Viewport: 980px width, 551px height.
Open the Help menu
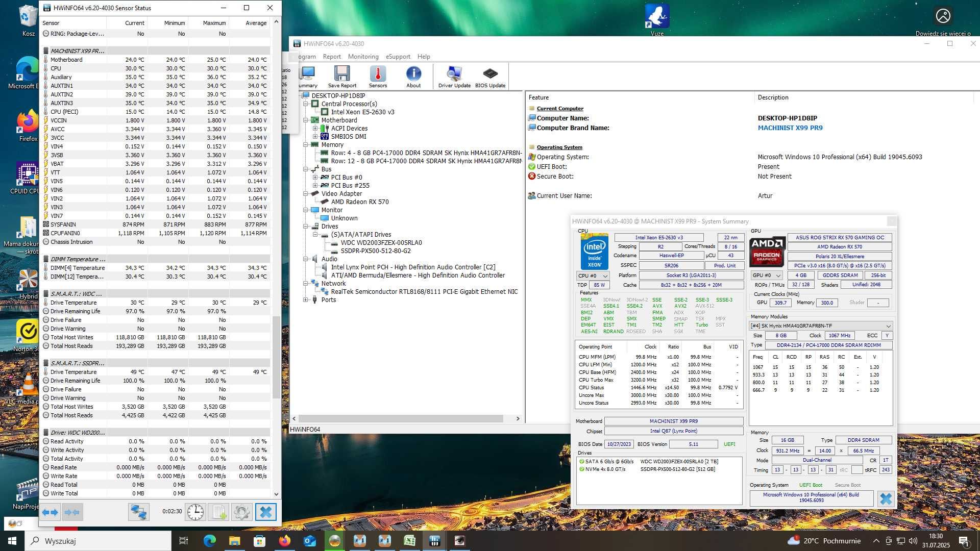(424, 57)
